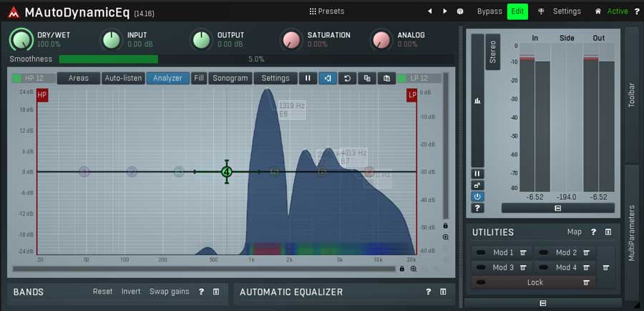644x311 pixels.
Task: Pause the level meters
Action: point(477,173)
